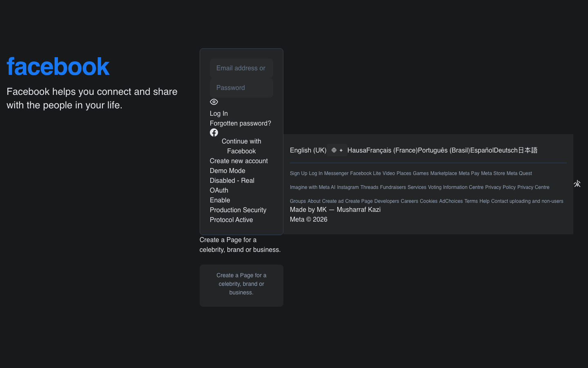Open the Forgotten password link

coord(240,123)
